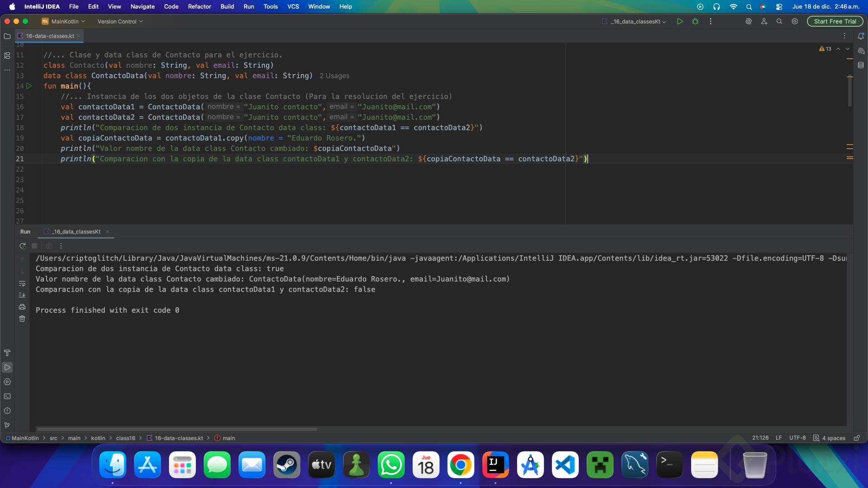Click the 2 Usages inlay link

tap(334, 76)
